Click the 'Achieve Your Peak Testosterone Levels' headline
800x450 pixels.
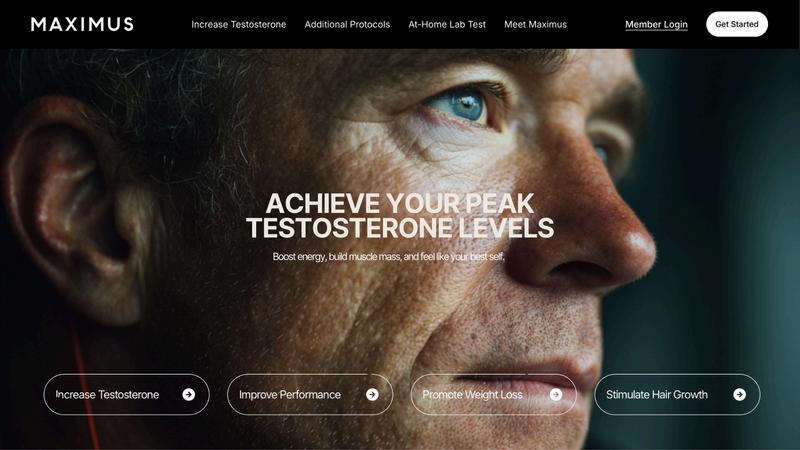click(x=400, y=215)
